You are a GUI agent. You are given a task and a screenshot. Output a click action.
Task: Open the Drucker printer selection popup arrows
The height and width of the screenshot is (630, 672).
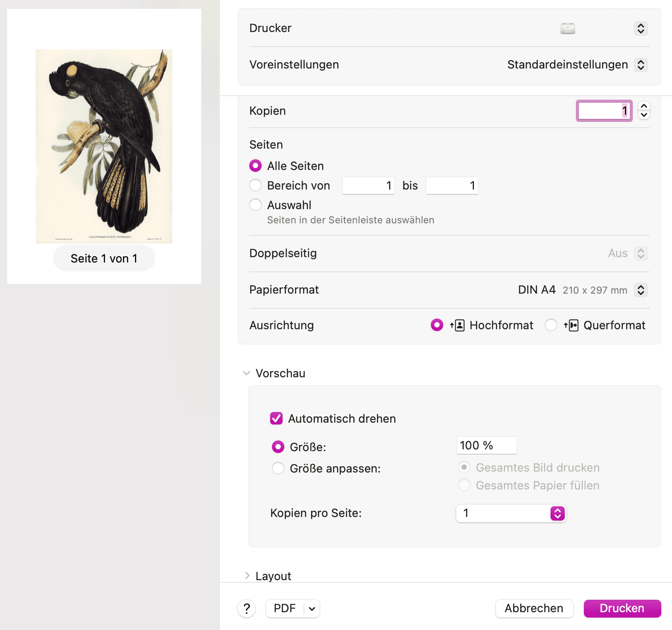(x=641, y=28)
